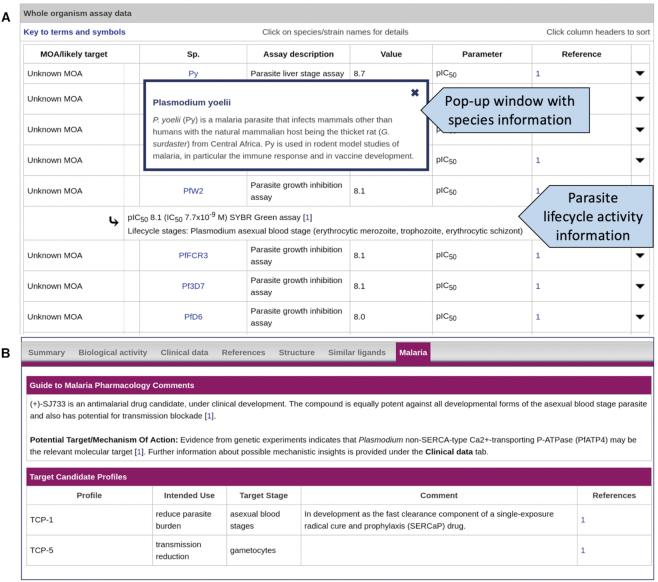The height and width of the screenshot is (582, 658).
Task: Expand the Py row details arrow
Action: tap(640, 74)
